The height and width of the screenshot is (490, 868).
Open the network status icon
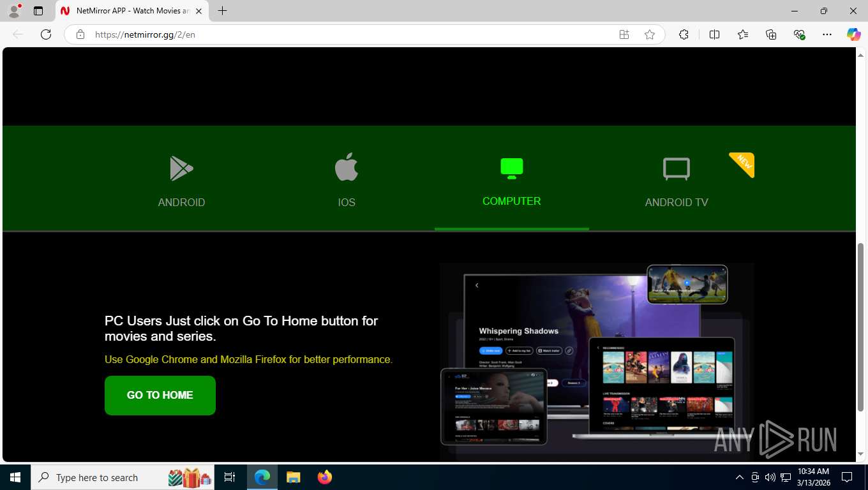coord(786,477)
